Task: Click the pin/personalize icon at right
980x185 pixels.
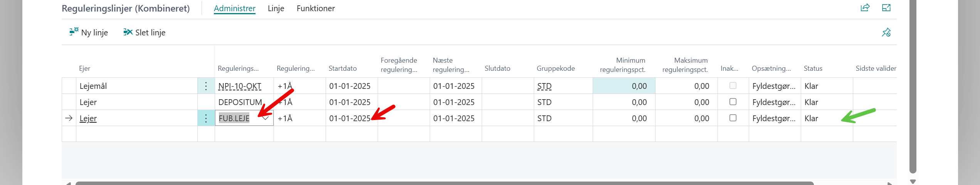Action: coord(886,32)
